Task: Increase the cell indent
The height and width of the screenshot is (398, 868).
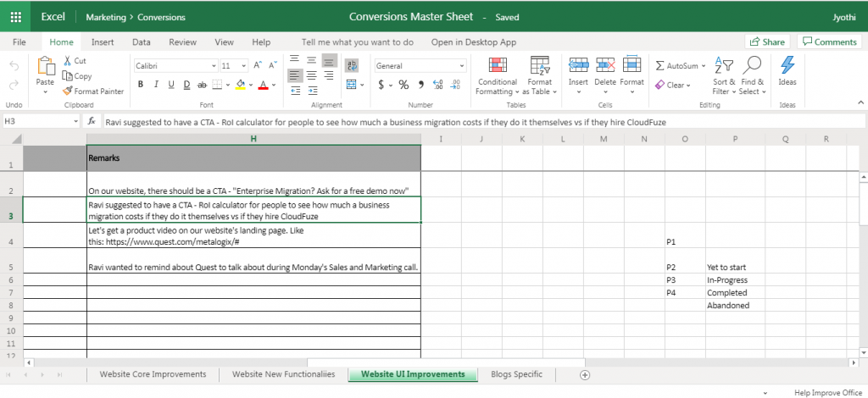Action: click(312, 90)
